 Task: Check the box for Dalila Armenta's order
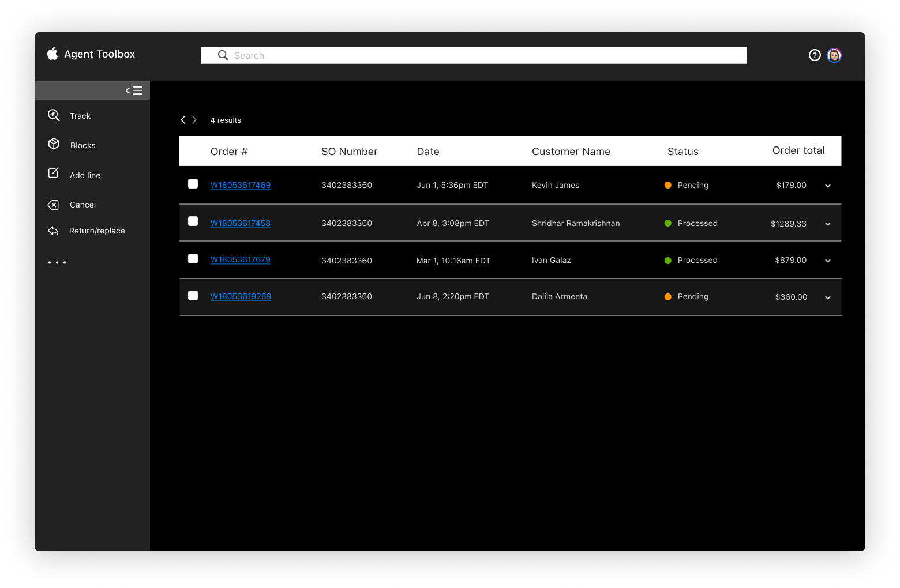(193, 295)
